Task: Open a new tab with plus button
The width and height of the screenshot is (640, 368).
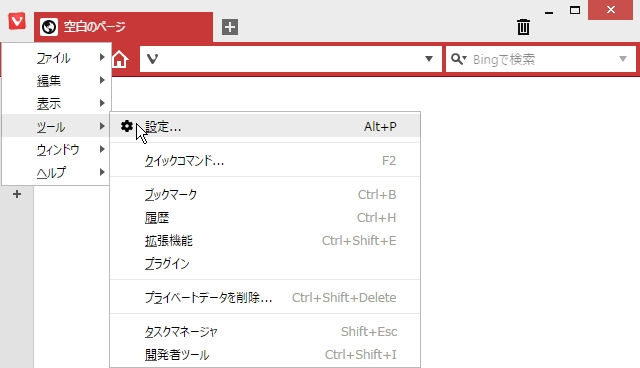Action: tap(230, 27)
